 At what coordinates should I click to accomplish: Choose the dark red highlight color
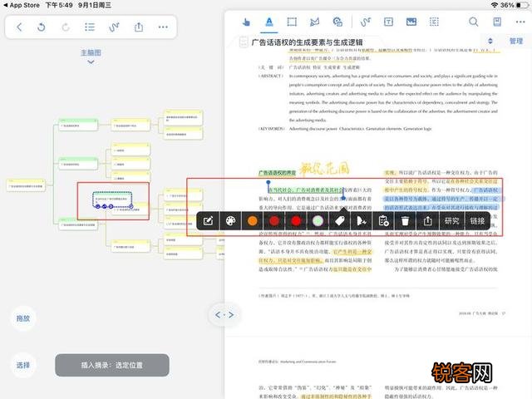[x=274, y=221]
